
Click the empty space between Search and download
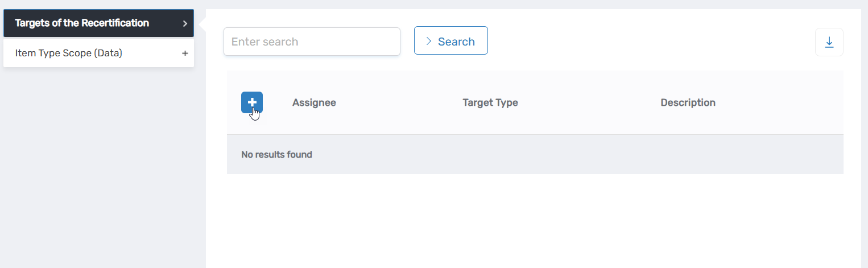click(648, 42)
